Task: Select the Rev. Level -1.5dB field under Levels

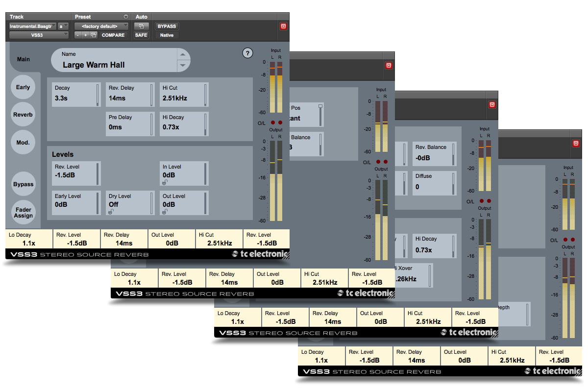Action: [76, 173]
